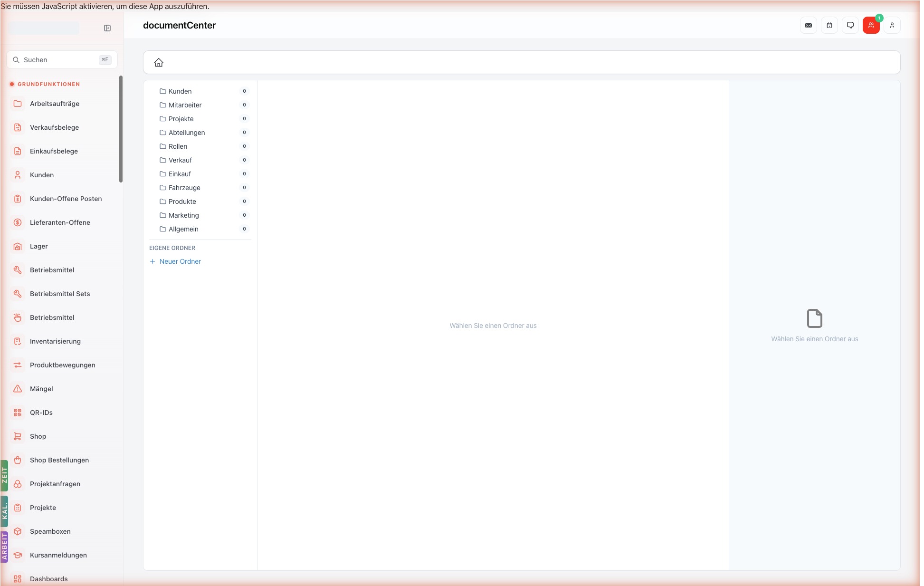924x586 pixels.
Task: Open Arbeitsaufträge folder icon in the sidebar
Action: click(18, 104)
